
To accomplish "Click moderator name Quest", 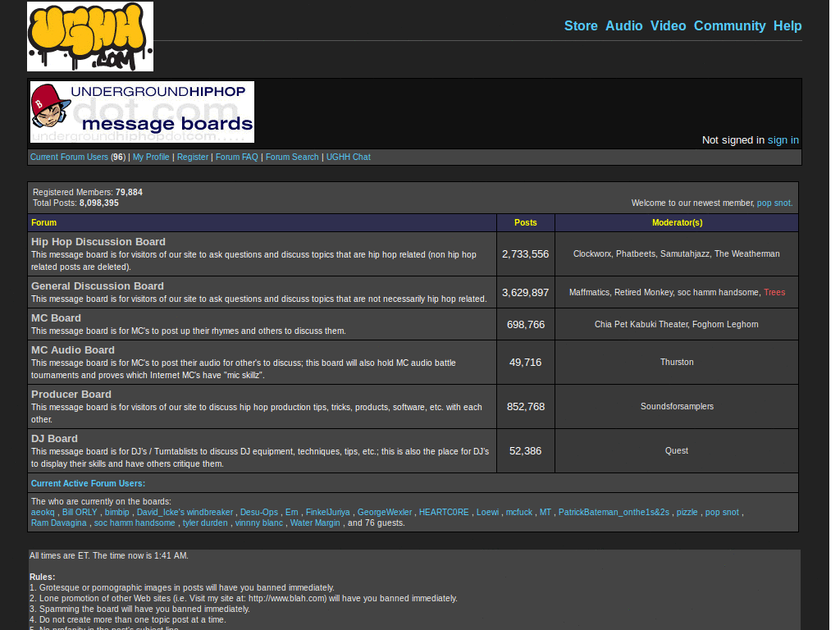I will (x=677, y=451).
